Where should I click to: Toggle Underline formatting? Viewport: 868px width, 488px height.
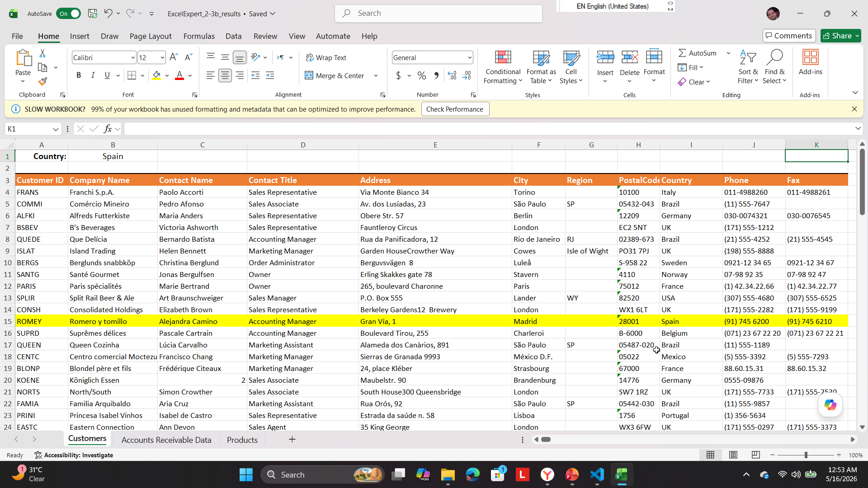[x=107, y=75]
